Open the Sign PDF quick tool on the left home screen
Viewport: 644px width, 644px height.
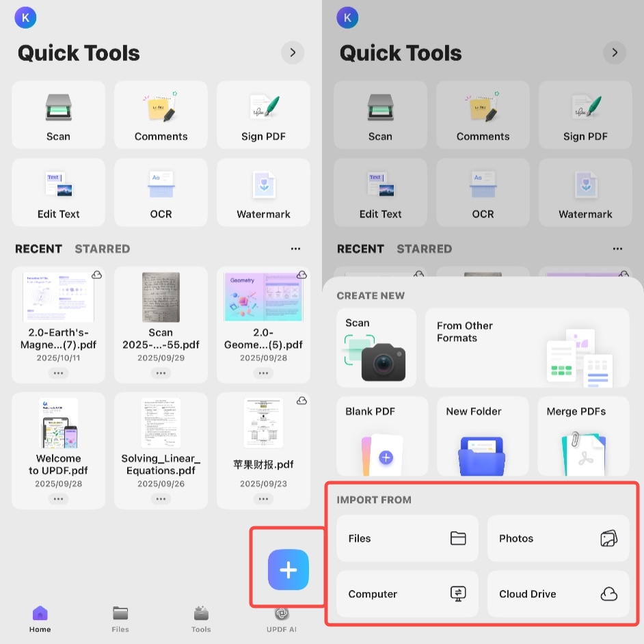click(263, 115)
